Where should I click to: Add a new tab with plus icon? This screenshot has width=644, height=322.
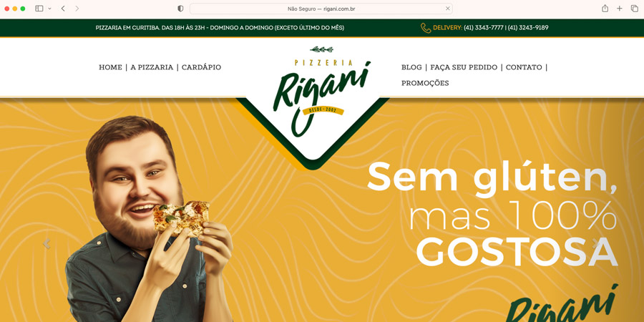620,9
